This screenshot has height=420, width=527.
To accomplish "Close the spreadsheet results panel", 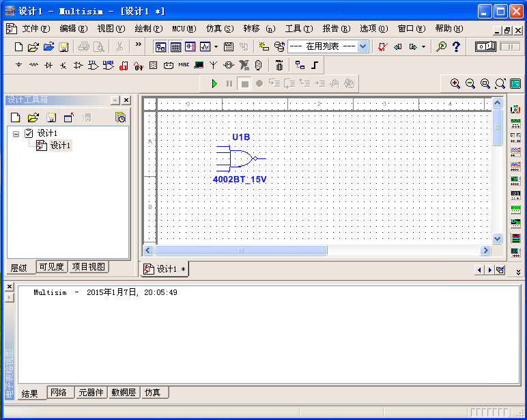I will [x=10, y=287].
